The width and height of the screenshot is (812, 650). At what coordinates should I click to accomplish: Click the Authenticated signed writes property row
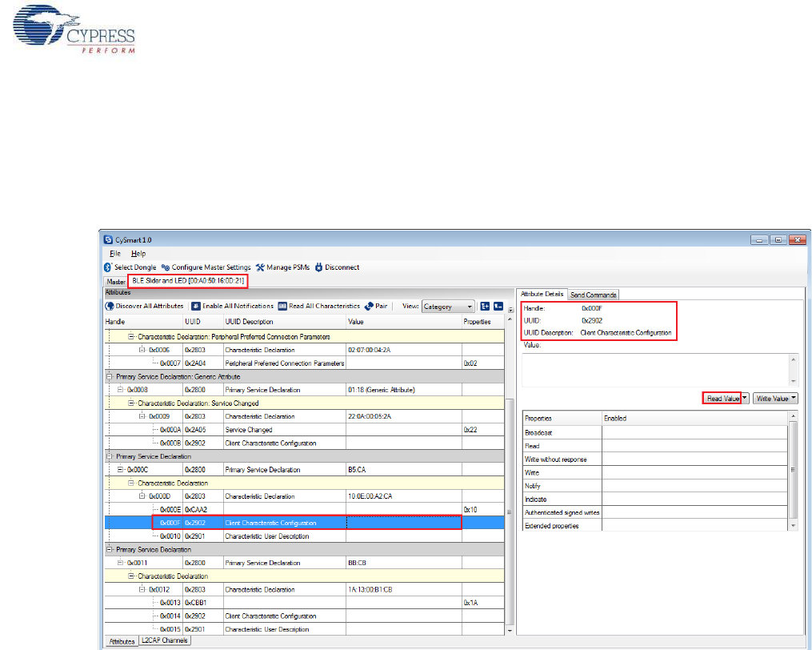pyautogui.click(x=656, y=512)
